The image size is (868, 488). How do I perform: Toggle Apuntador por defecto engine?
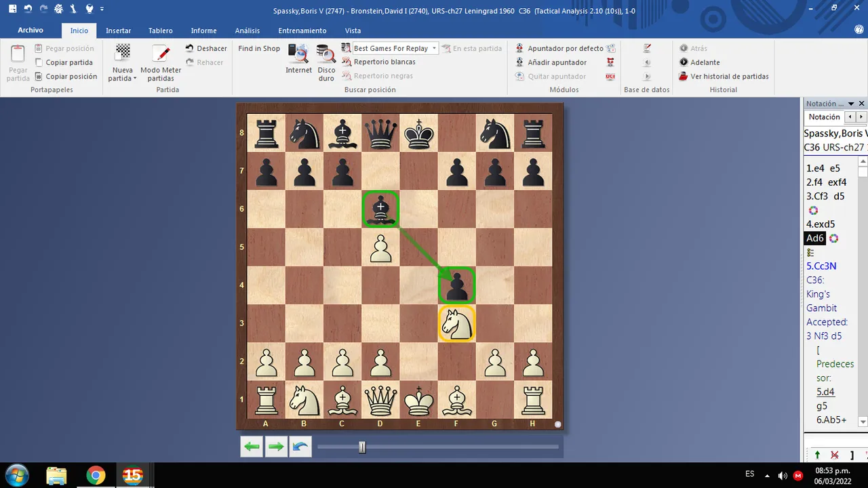click(559, 48)
